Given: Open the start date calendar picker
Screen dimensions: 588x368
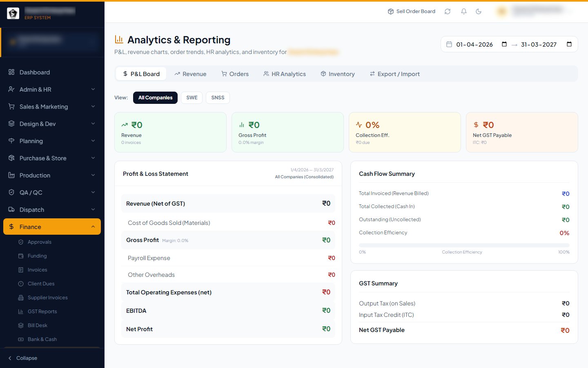Looking at the screenshot, I should tap(504, 44).
